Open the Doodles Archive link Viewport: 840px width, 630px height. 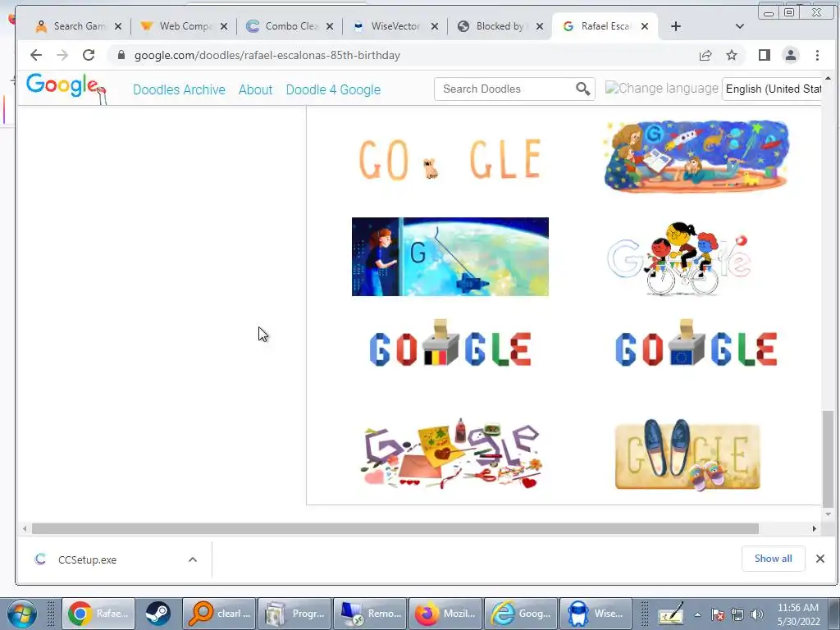[179, 89]
